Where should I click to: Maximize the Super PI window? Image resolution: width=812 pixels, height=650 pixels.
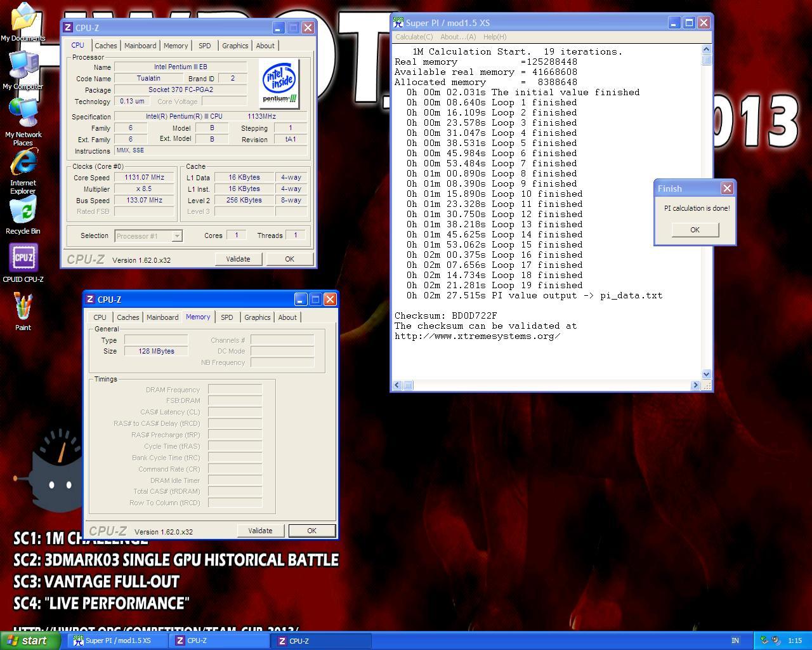[x=689, y=22]
